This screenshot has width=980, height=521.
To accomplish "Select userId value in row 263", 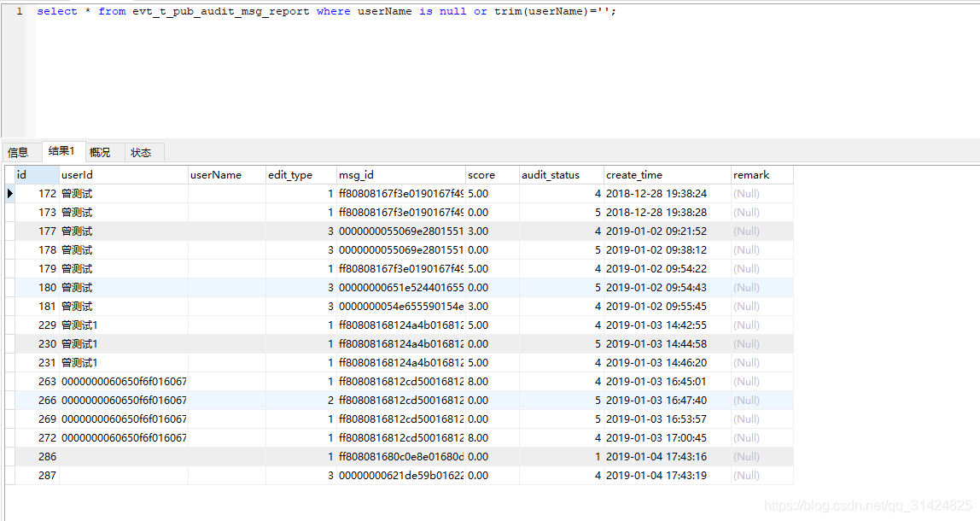I will (124, 382).
